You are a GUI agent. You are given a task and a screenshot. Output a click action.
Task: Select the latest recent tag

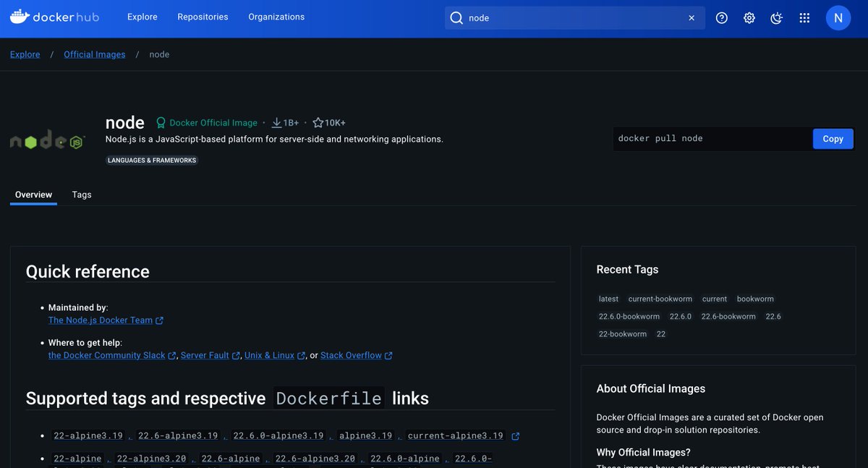point(608,299)
